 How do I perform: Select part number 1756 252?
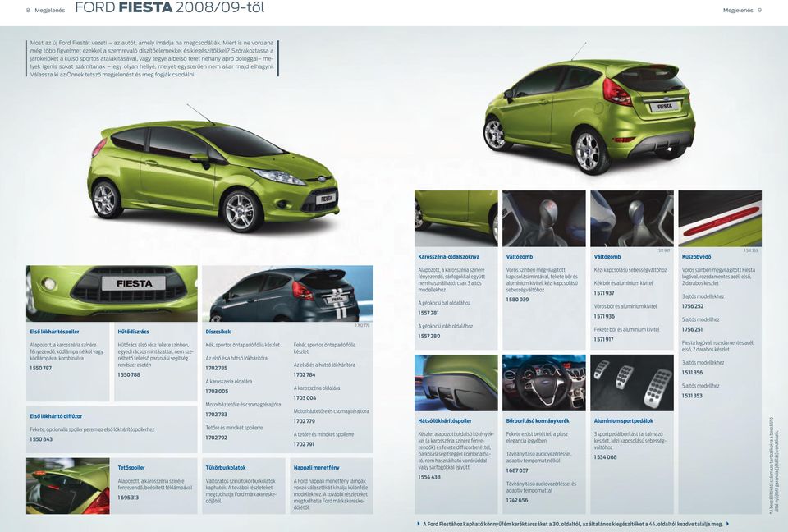(x=693, y=305)
